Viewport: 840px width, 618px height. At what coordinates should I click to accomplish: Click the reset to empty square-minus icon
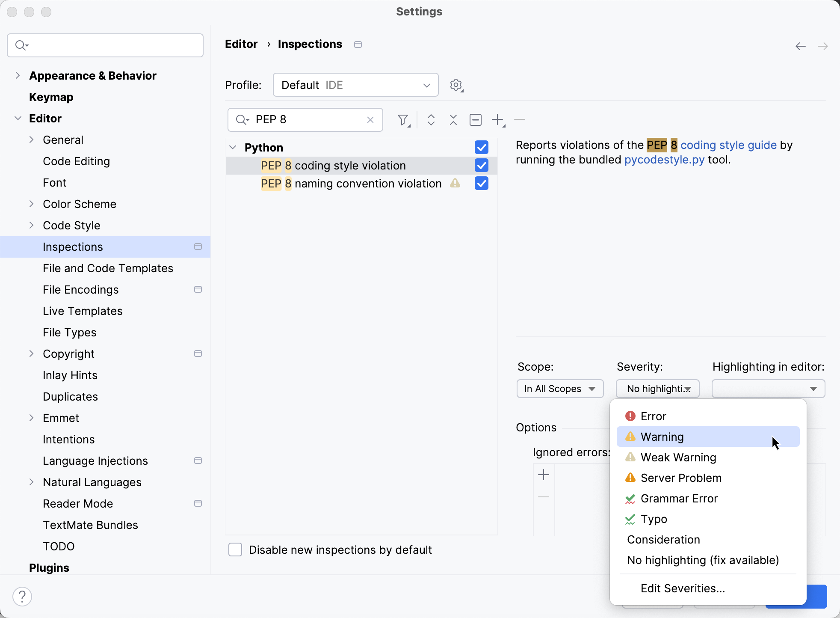point(475,120)
